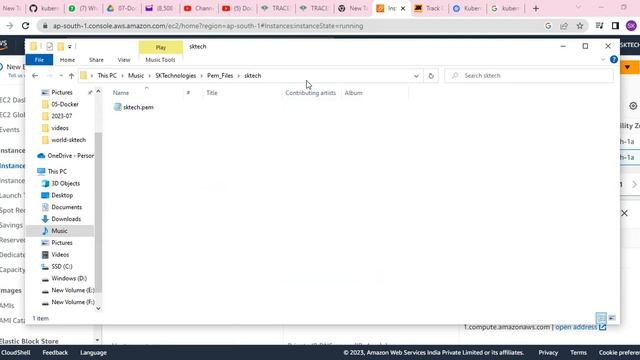Image resolution: width=640 pixels, height=360 pixels.
Task: Open Windows (D:) drive
Action: pos(69,278)
